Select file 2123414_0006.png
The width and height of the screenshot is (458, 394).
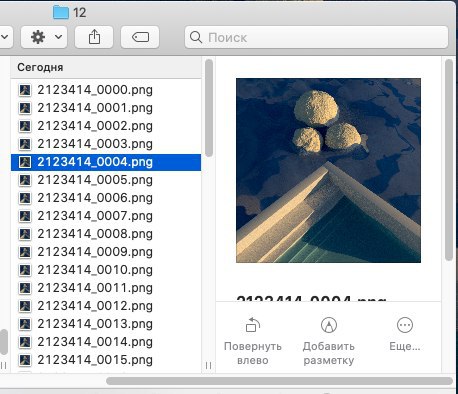106,198
